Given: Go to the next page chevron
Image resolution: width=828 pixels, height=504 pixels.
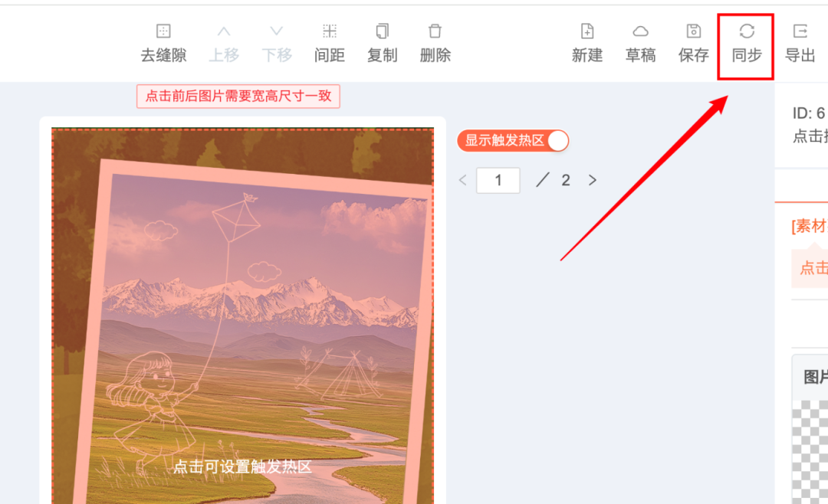Looking at the screenshot, I should (593, 181).
